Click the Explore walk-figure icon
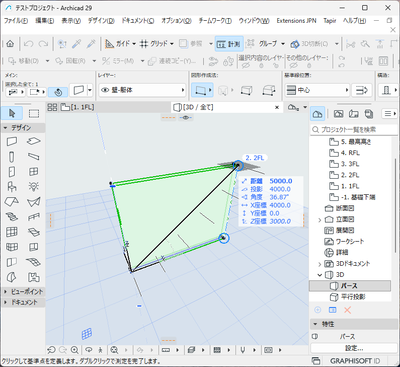 [101, 350]
